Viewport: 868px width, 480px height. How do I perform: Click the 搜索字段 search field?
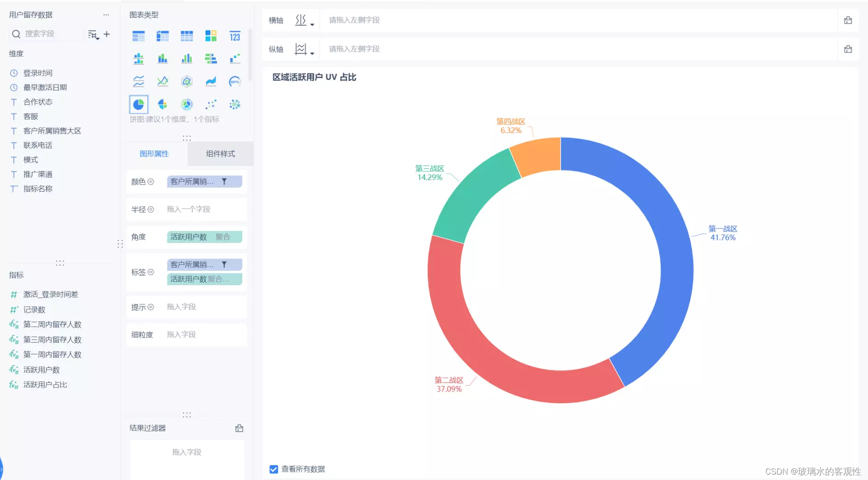coord(46,34)
